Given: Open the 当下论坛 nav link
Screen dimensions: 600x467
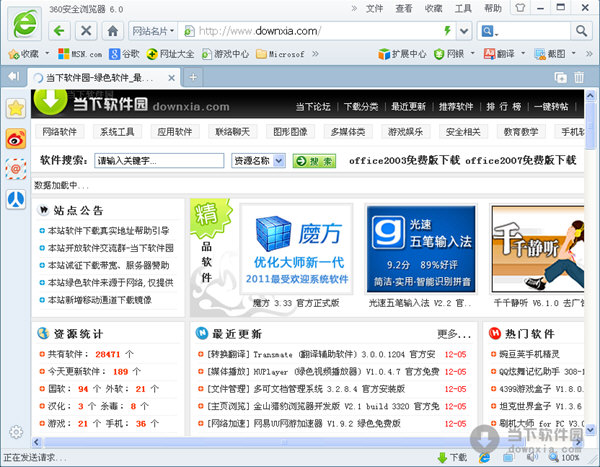Looking at the screenshot, I should (313, 107).
